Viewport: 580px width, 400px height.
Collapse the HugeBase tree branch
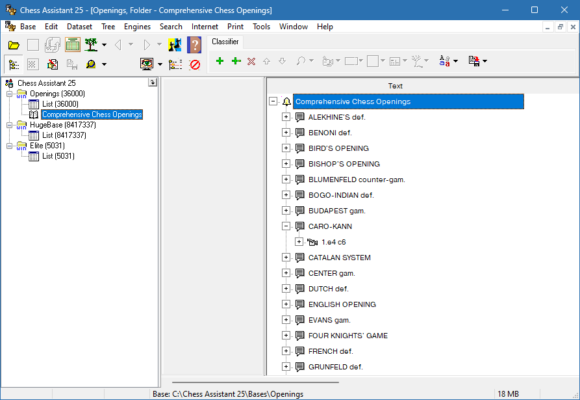pos(9,125)
